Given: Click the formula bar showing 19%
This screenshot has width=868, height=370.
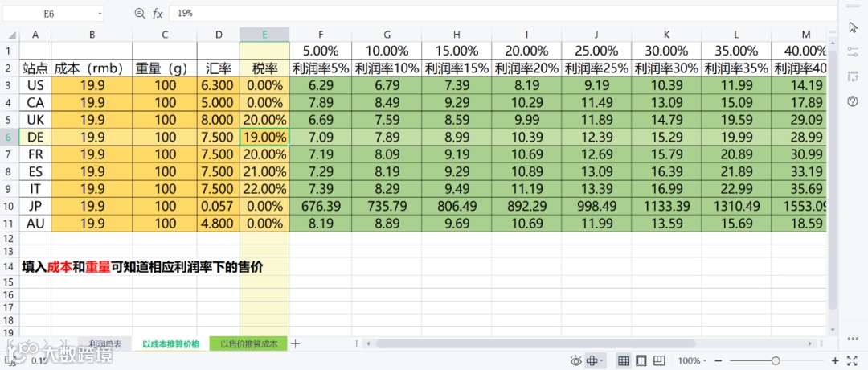Looking at the screenshot, I should pos(502,14).
